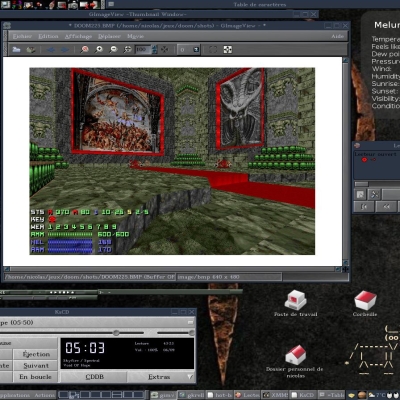Open the Applications menu in the panel
The width and height of the screenshot is (400, 400).
(14, 395)
